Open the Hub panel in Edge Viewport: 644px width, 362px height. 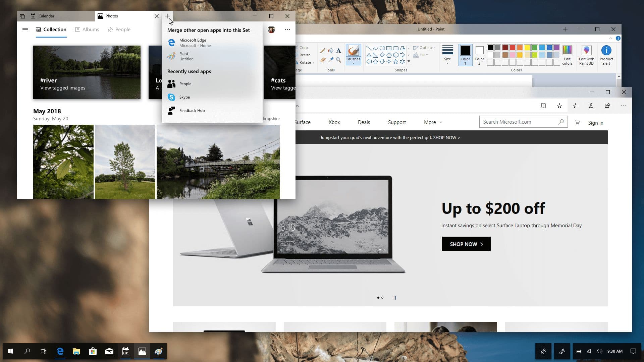click(576, 105)
